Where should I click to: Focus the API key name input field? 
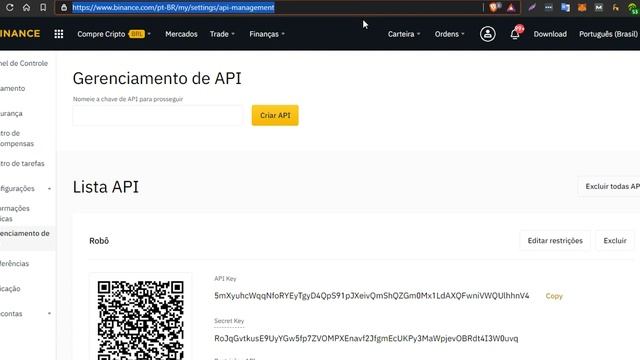(x=158, y=116)
